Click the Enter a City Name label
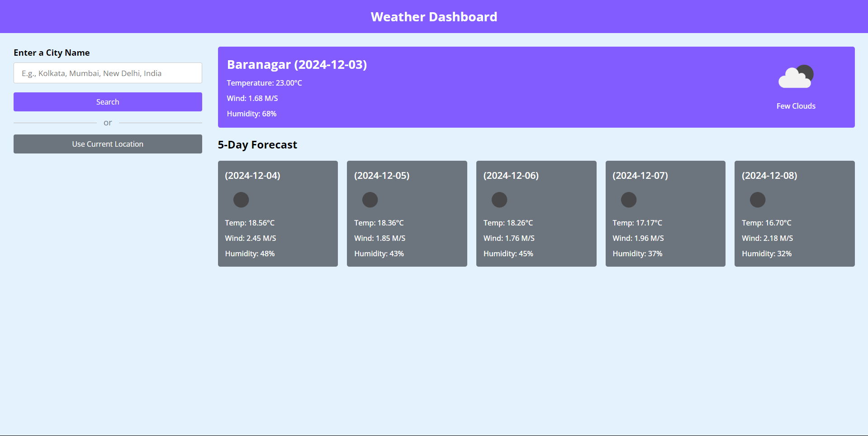Image resolution: width=868 pixels, height=436 pixels. click(x=52, y=53)
